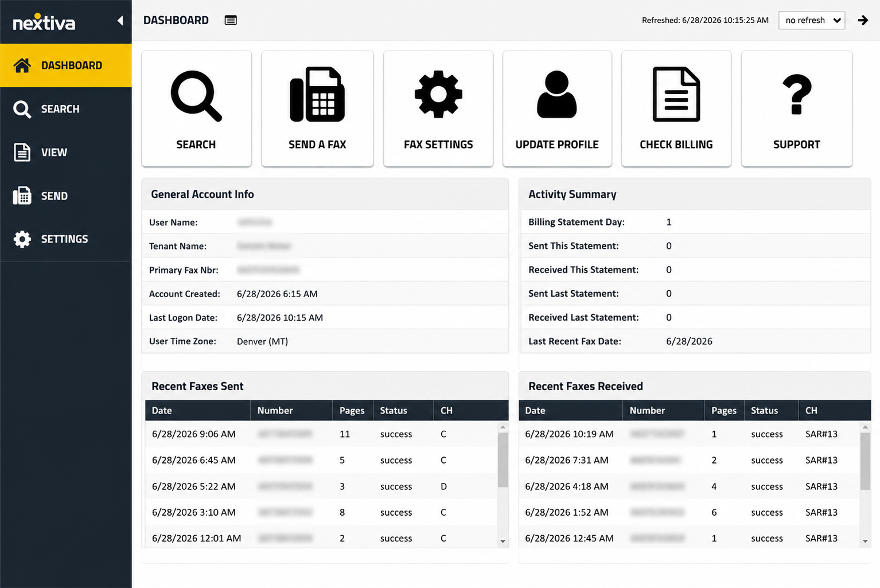Click the UPDATE PROFILE tile label
This screenshot has height=588, width=880.
557,145
